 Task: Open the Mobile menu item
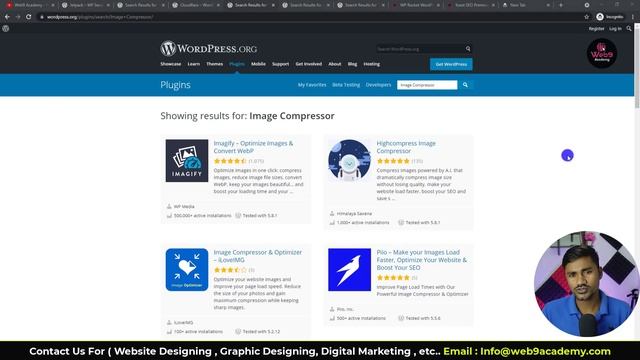(x=258, y=64)
